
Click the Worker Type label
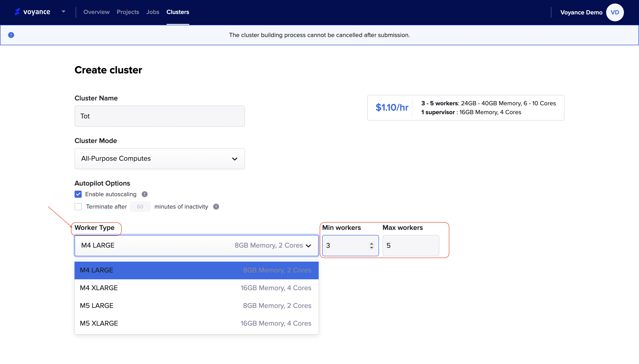tap(94, 228)
